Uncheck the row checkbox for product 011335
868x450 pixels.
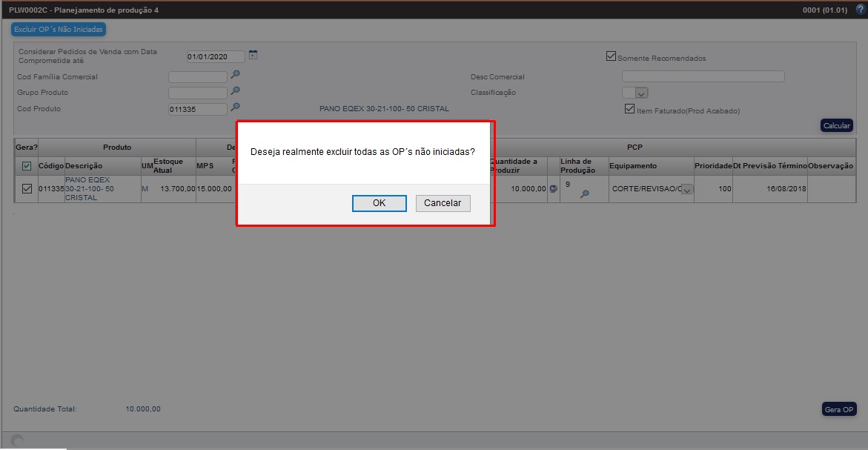[27, 189]
